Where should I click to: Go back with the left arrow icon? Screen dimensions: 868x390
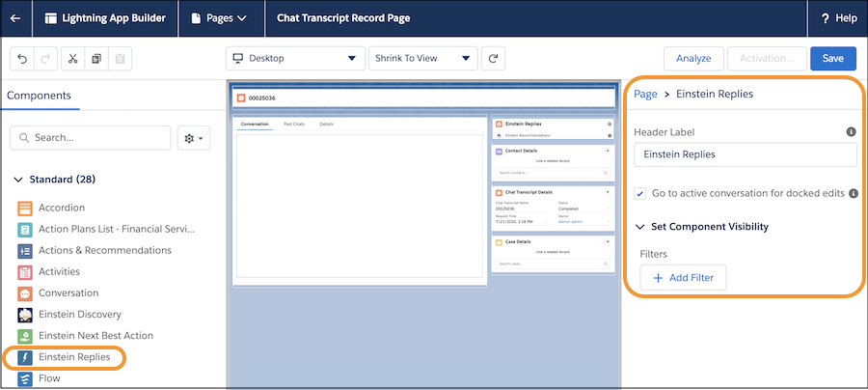click(x=15, y=18)
